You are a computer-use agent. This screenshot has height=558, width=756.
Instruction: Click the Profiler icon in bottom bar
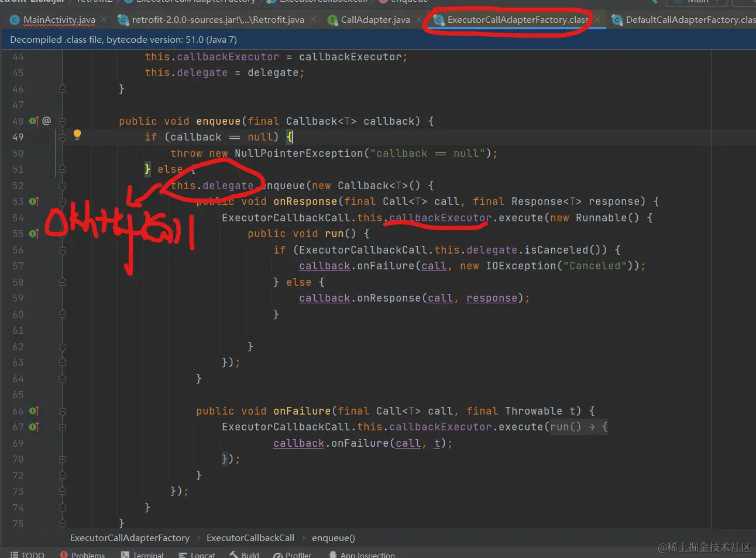point(278,554)
